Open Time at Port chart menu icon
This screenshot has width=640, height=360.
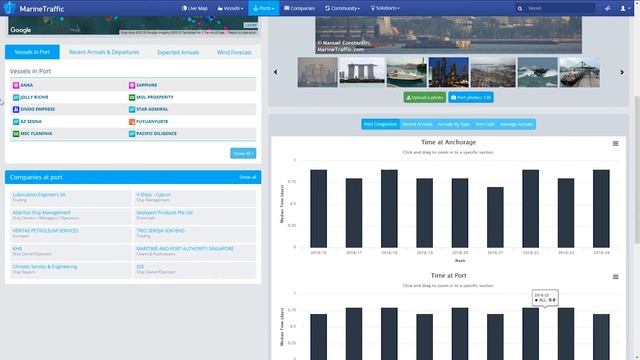click(616, 277)
